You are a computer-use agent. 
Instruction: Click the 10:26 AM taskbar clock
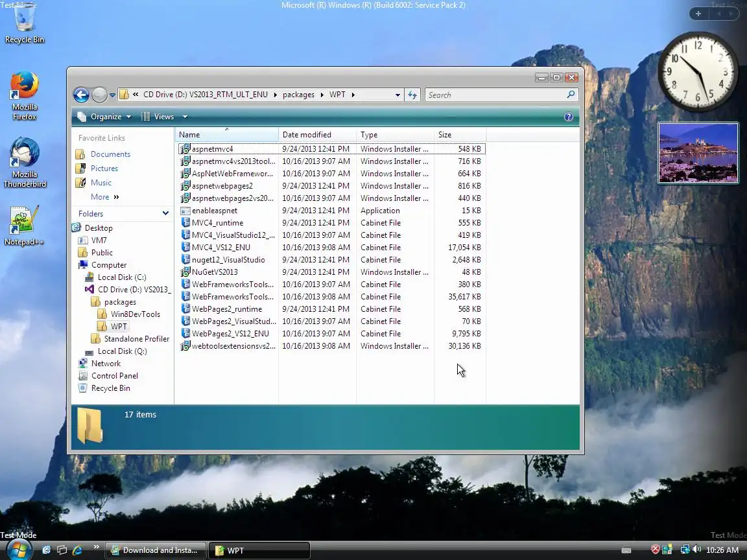click(722, 550)
